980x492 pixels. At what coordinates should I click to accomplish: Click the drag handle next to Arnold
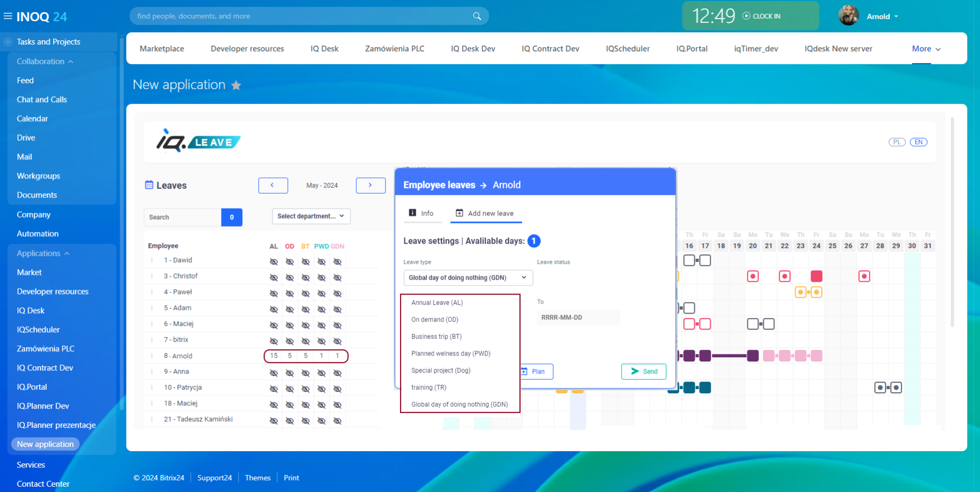point(152,356)
